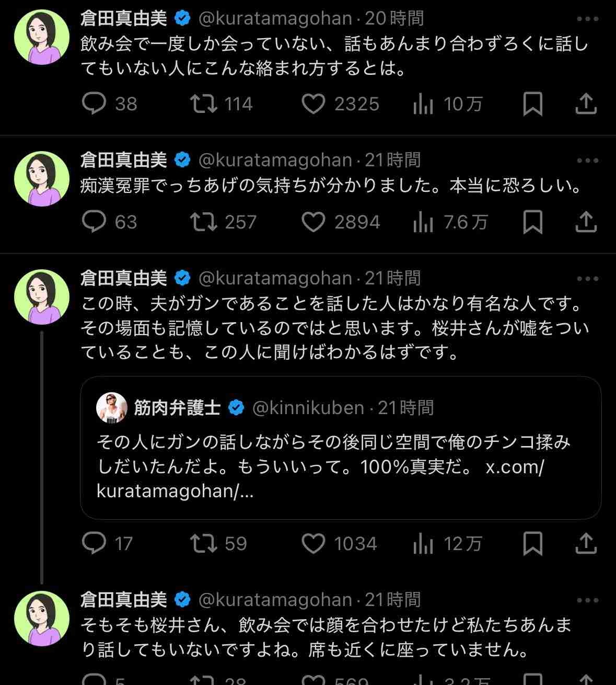Image resolution: width=616 pixels, height=685 pixels.
Task: Bookmark the post with 12万 views
Action: point(532,543)
